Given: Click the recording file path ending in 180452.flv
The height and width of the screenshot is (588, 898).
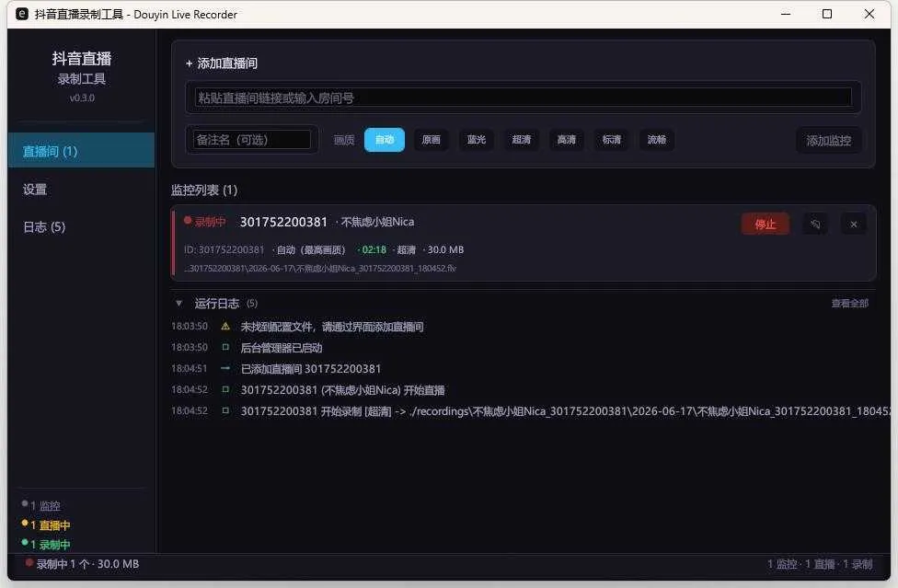Looking at the screenshot, I should coord(320,268).
